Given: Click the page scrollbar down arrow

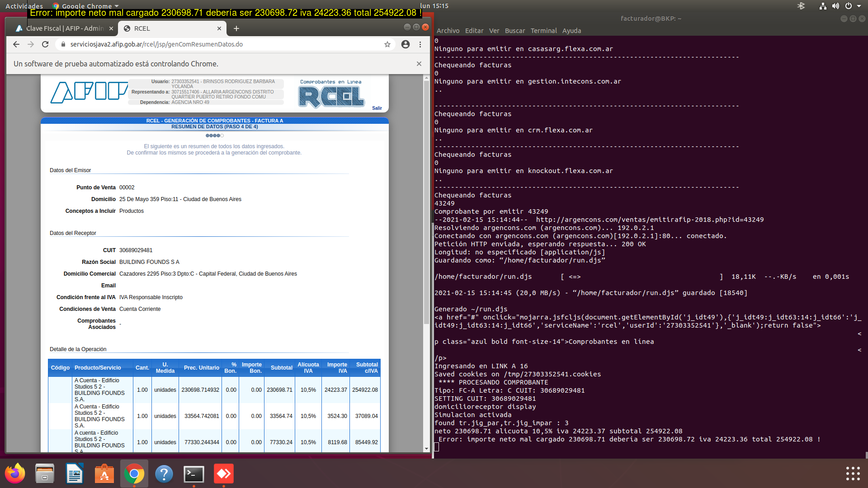Looking at the screenshot, I should tap(426, 449).
